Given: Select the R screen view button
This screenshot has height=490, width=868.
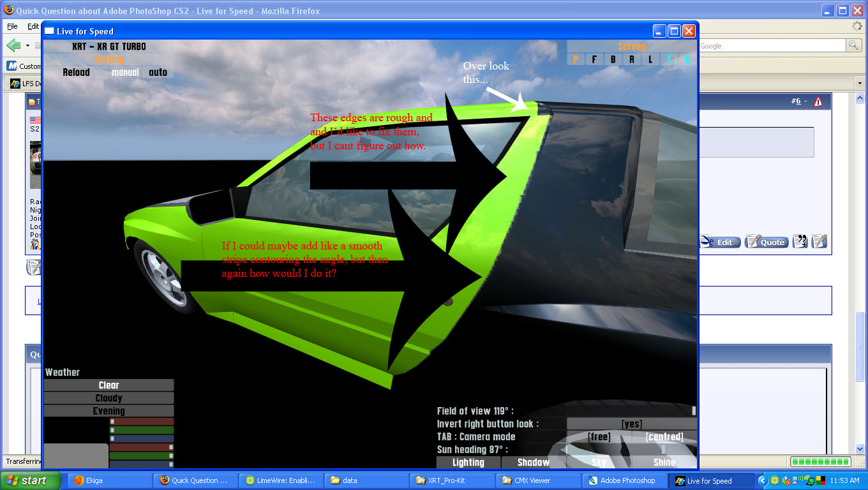Looking at the screenshot, I should (632, 59).
